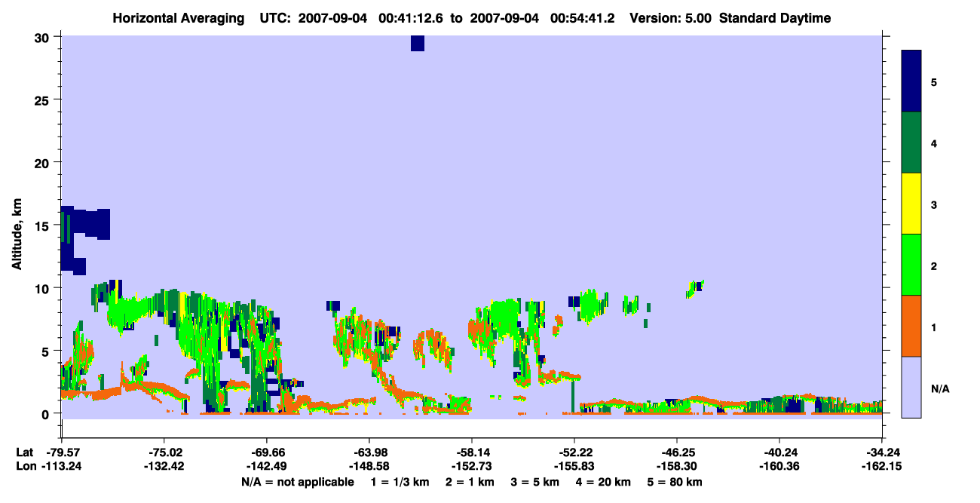Viewport: 980px width, 503px height.
Task: Click the altitude tick label 0
Action: coord(47,413)
